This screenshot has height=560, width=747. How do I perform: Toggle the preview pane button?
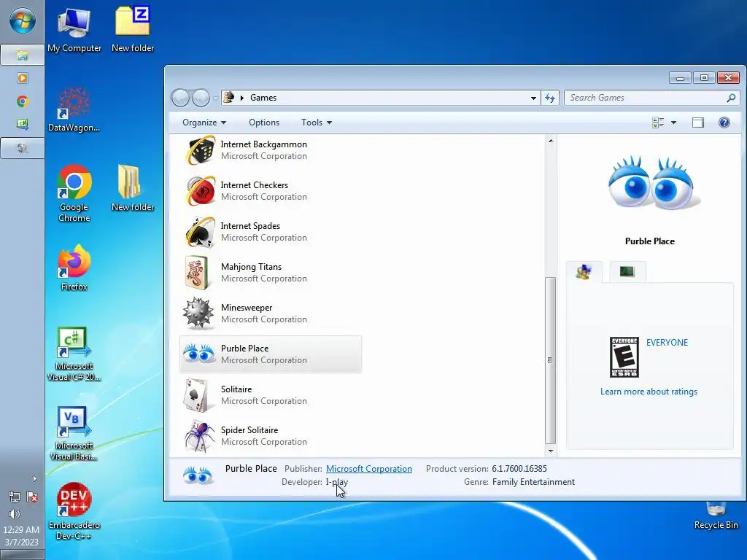tap(698, 122)
